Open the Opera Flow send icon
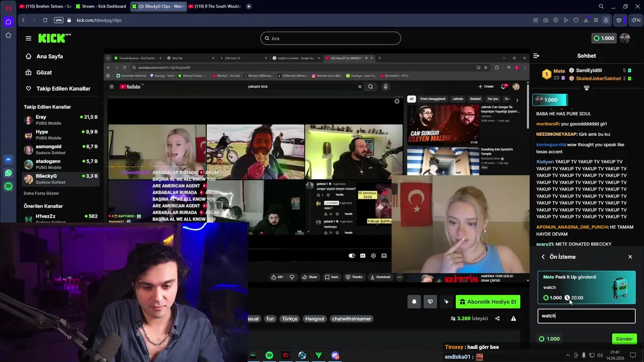Viewport: 644px width, 362px height. tap(566, 20)
